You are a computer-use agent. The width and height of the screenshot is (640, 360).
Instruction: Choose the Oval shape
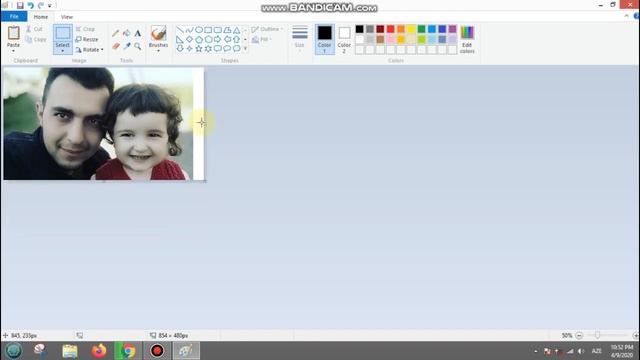tap(199, 30)
